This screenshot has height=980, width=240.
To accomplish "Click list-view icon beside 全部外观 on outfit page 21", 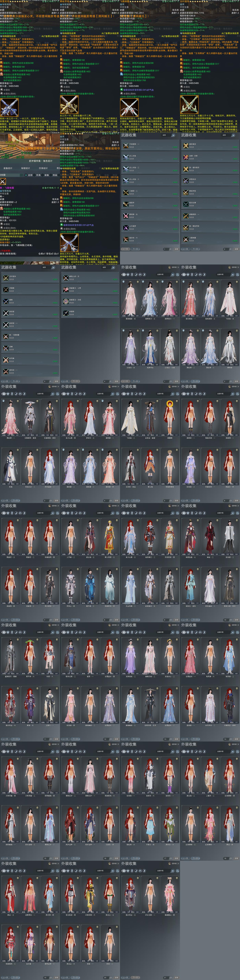I will [178, 871].
